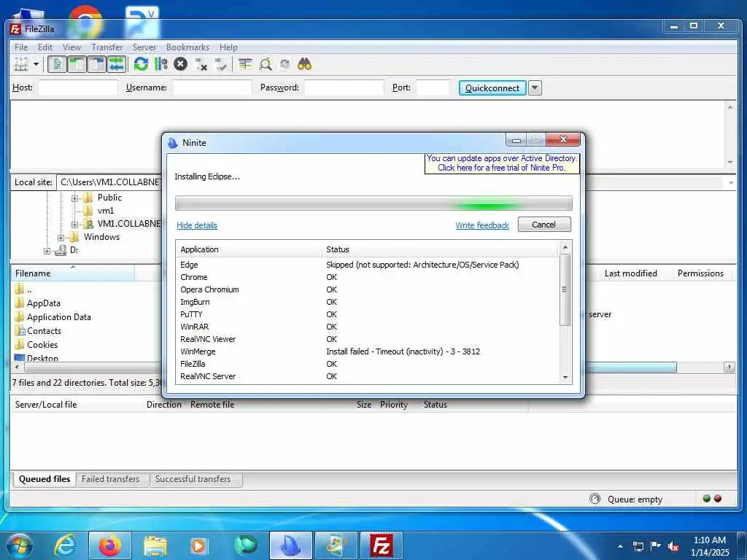Expand the D: drive node

[47, 251]
